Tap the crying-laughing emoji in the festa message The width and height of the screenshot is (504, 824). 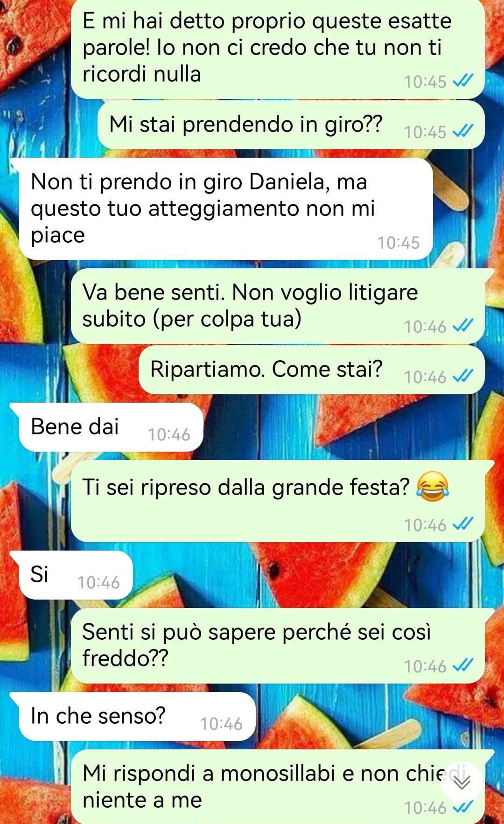click(432, 487)
